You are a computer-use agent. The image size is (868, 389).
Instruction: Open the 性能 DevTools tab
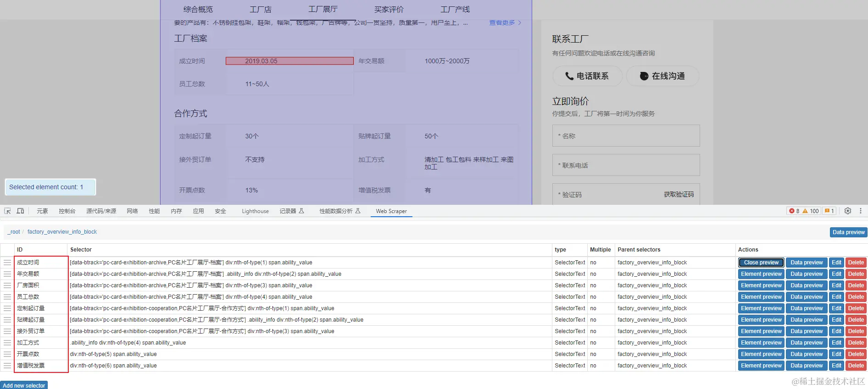point(154,211)
